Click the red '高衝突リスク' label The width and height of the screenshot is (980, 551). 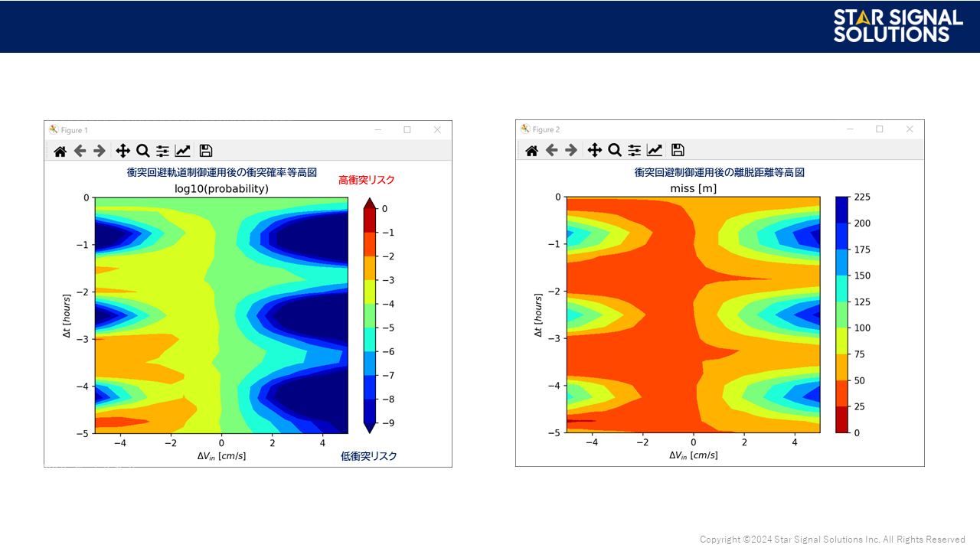coord(367,180)
